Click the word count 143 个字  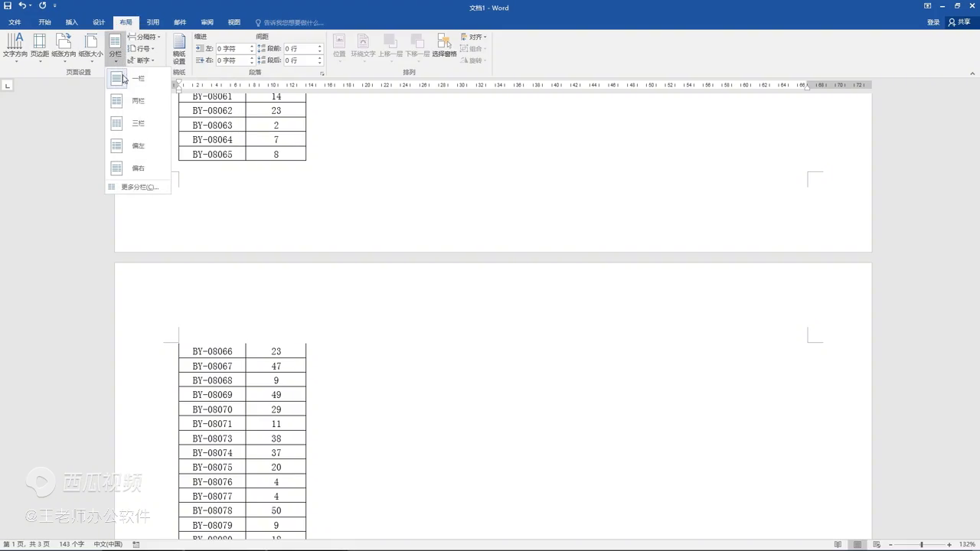pos(72,544)
